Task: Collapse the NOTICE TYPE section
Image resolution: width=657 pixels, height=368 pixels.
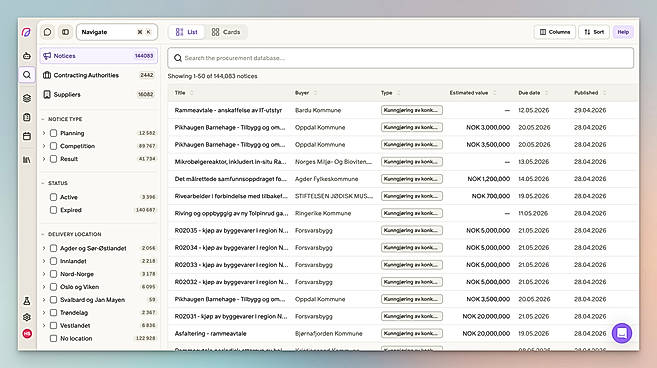Action: coord(43,119)
